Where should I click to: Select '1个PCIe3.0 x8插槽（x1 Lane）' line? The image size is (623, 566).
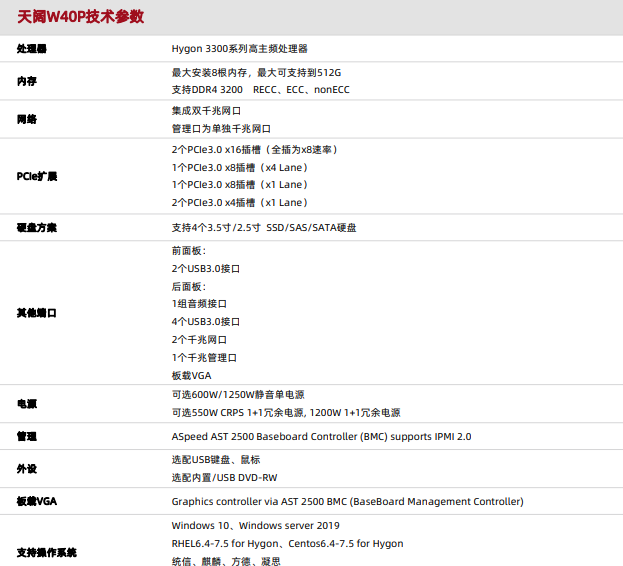tap(240, 185)
